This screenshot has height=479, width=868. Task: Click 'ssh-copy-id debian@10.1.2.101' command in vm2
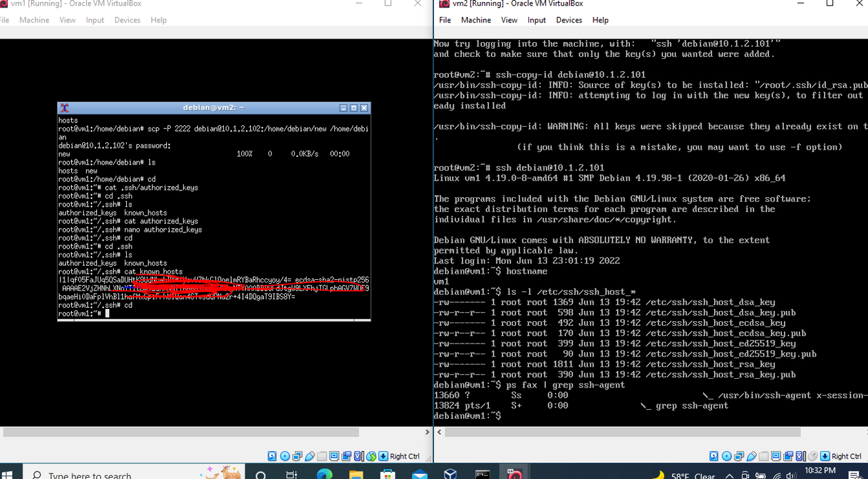[x=570, y=75]
